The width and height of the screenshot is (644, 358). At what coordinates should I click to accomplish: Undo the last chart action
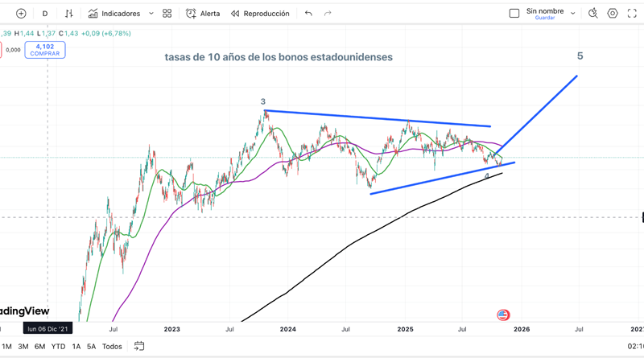pyautogui.click(x=308, y=14)
